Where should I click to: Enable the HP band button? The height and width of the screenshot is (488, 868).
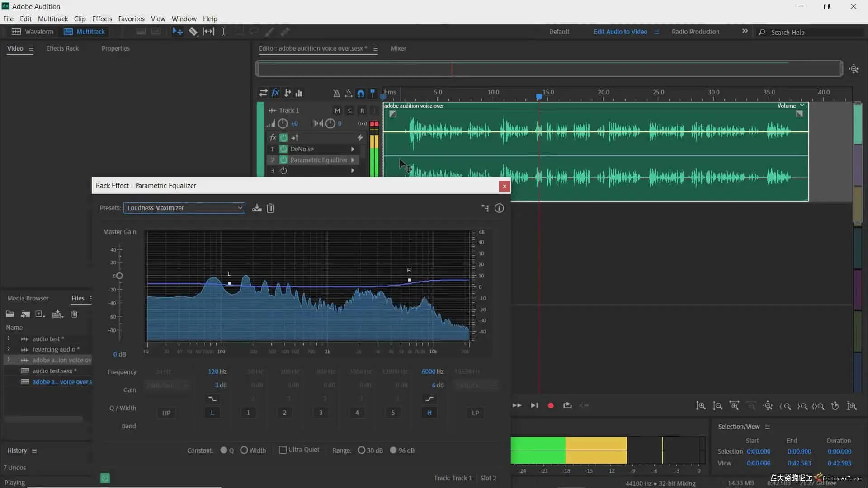(x=166, y=413)
